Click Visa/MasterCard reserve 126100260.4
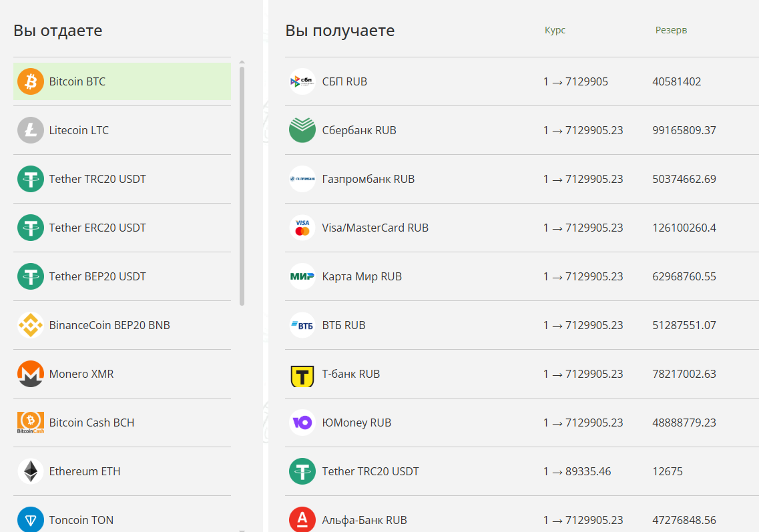759x532 pixels. coord(684,228)
